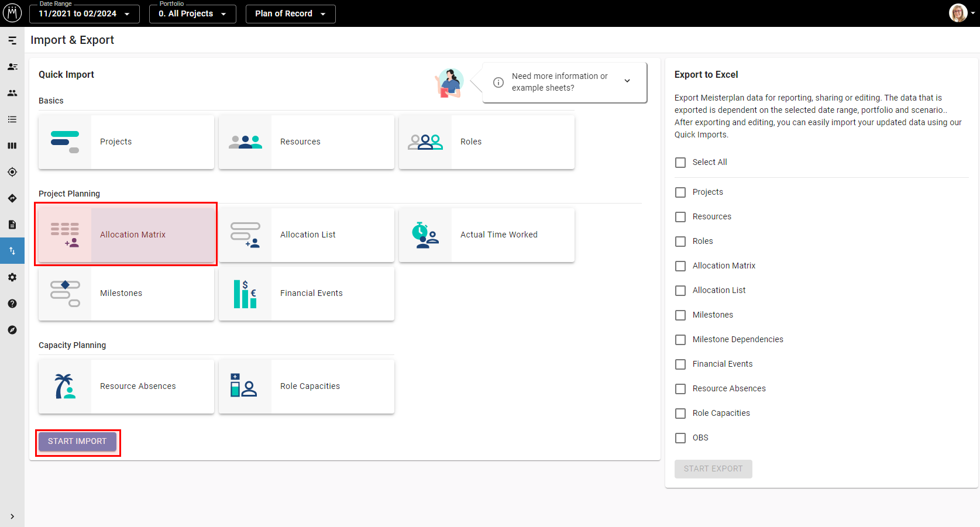Check the Select All checkbox

coord(680,163)
